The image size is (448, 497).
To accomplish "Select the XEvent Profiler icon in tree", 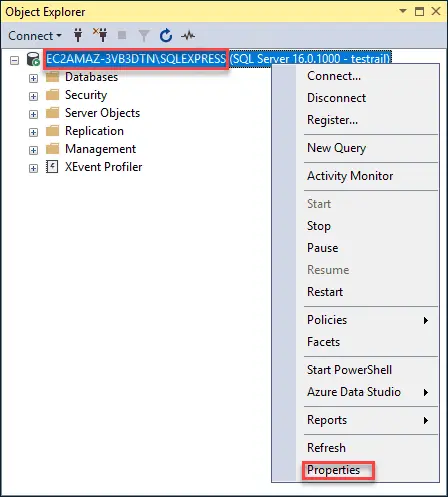I will click(x=52, y=167).
